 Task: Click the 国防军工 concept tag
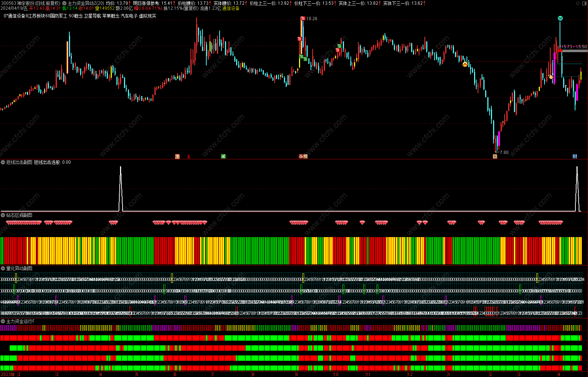(x=58, y=16)
